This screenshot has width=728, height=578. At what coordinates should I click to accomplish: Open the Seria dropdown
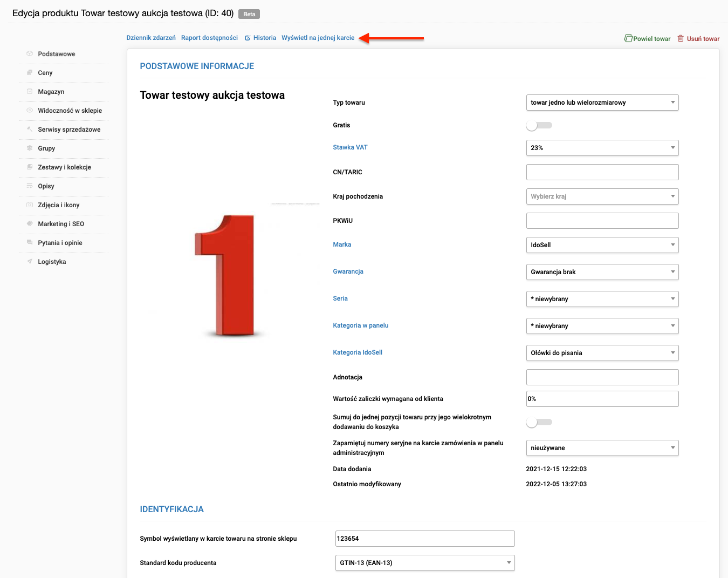click(602, 299)
